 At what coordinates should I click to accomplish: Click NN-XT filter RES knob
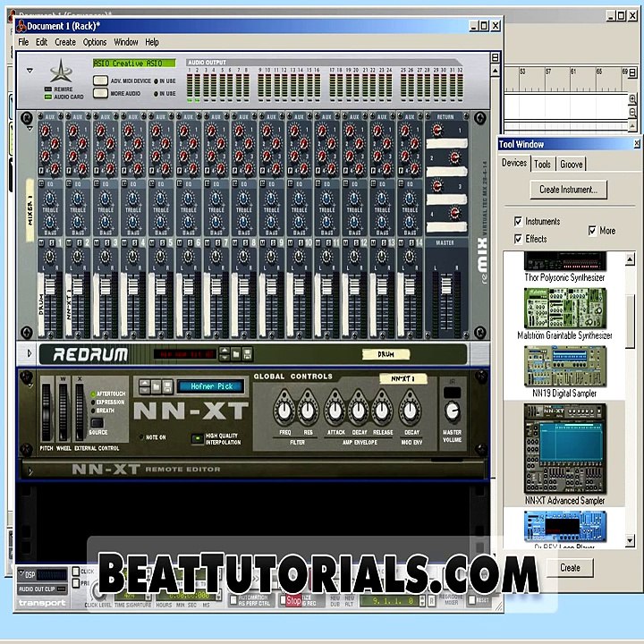[308, 410]
